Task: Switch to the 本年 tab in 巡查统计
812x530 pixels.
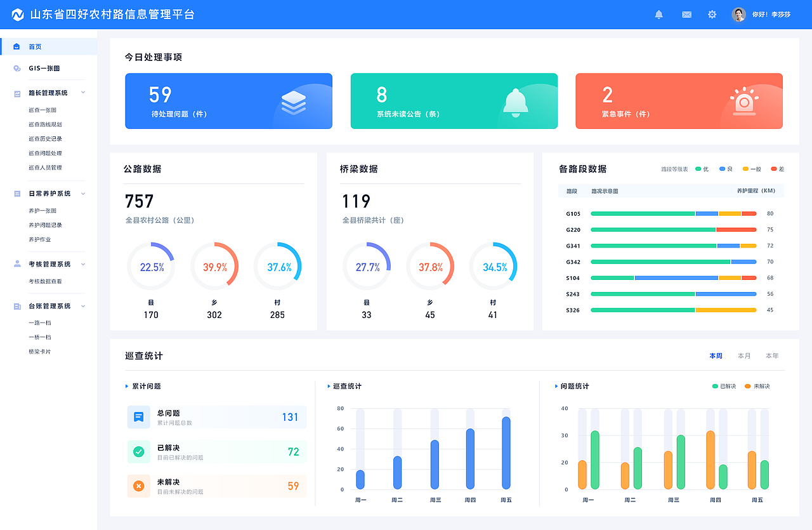Action: (771, 355)
